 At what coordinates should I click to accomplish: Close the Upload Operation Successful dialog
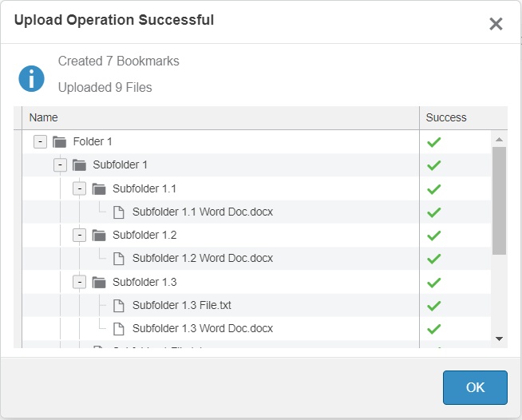click(496, 24)
